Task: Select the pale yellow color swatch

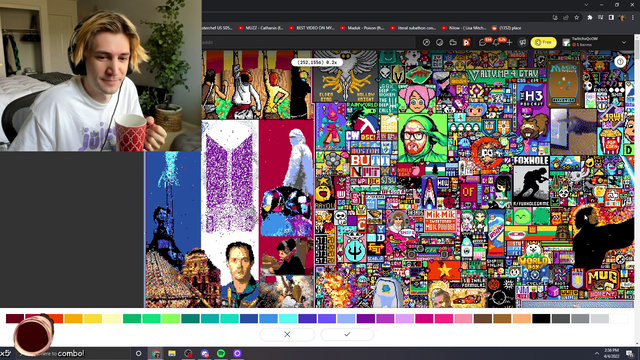Action: pyautogui.click(x=112, y=318)
